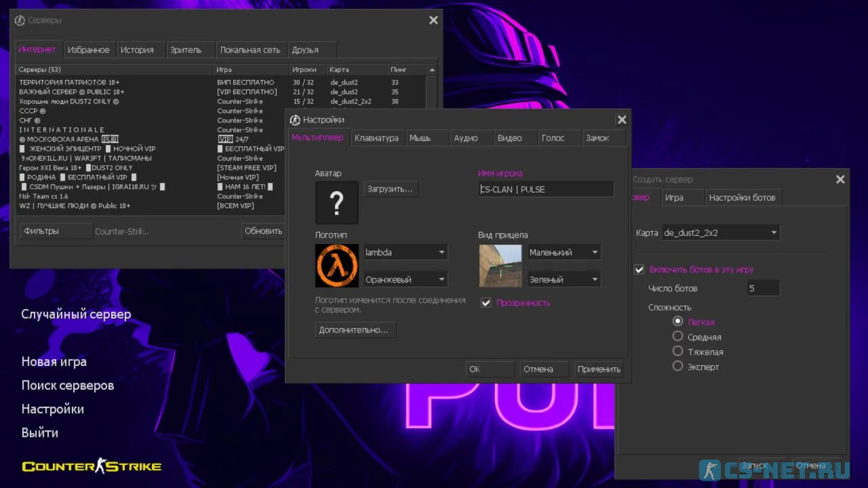Select server ВАЖНЫЙ СЕРВЕР © PUBLIC 18+
Screen dimensions: 868x488
(x=220, y=91)
